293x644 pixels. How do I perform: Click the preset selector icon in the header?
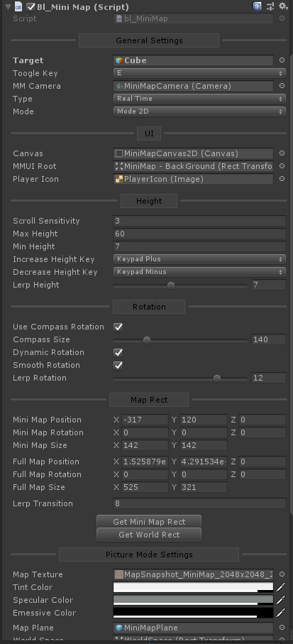pos(270,6)
